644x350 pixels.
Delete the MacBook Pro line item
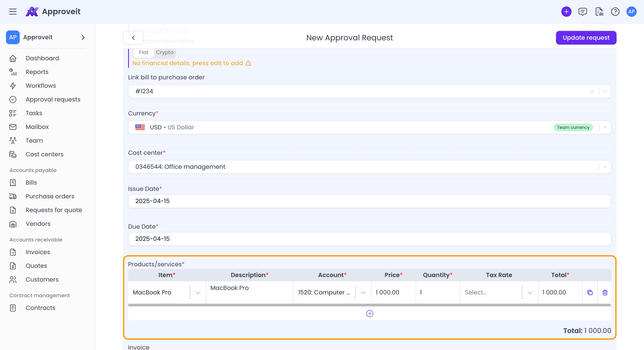pos(605,292)
